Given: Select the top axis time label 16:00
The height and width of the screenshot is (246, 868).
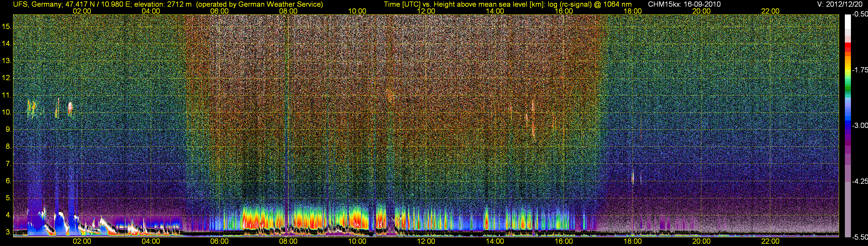Looking at the screenshot, I should [564, 11].
